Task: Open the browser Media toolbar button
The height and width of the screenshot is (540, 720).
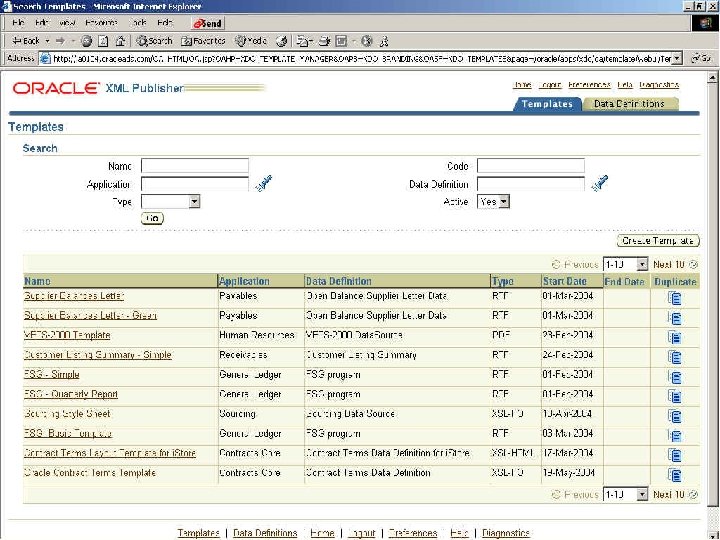Action: point(251,41)
